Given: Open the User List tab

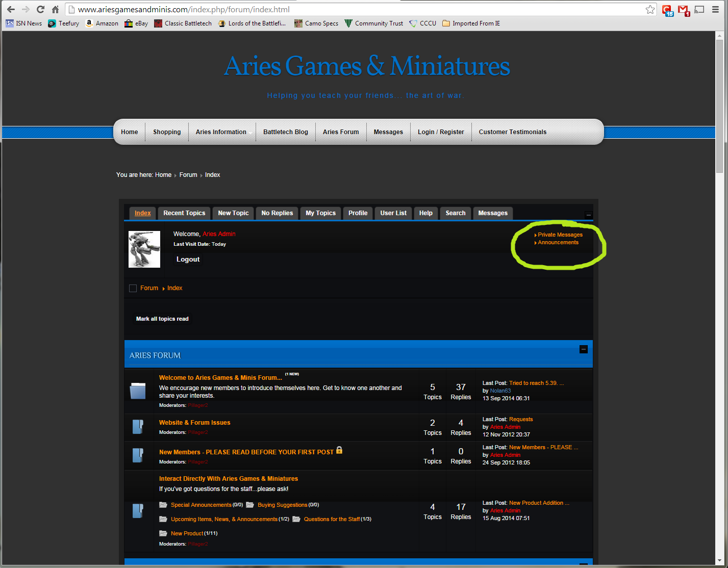Looking at the screenshot, I should tap(393, 213).
